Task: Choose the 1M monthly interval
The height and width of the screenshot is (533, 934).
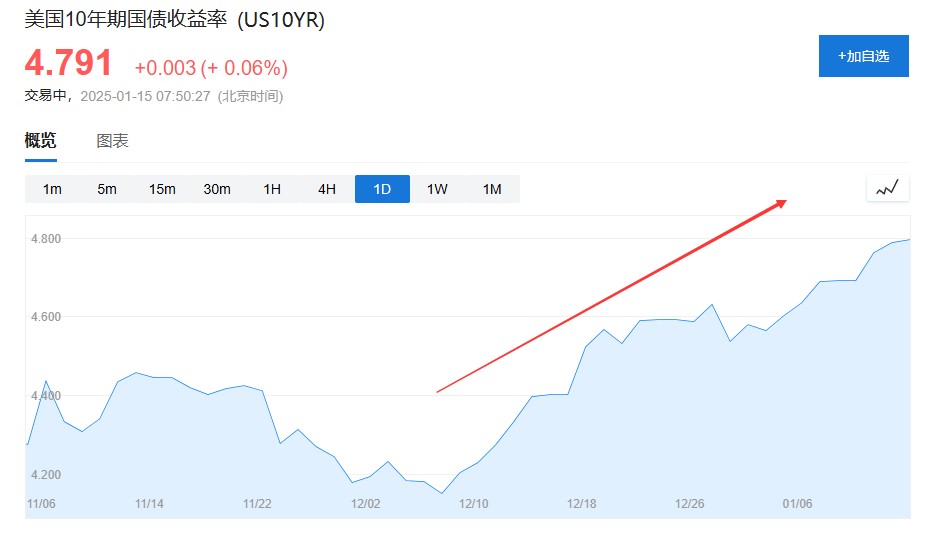Action: 492,189
